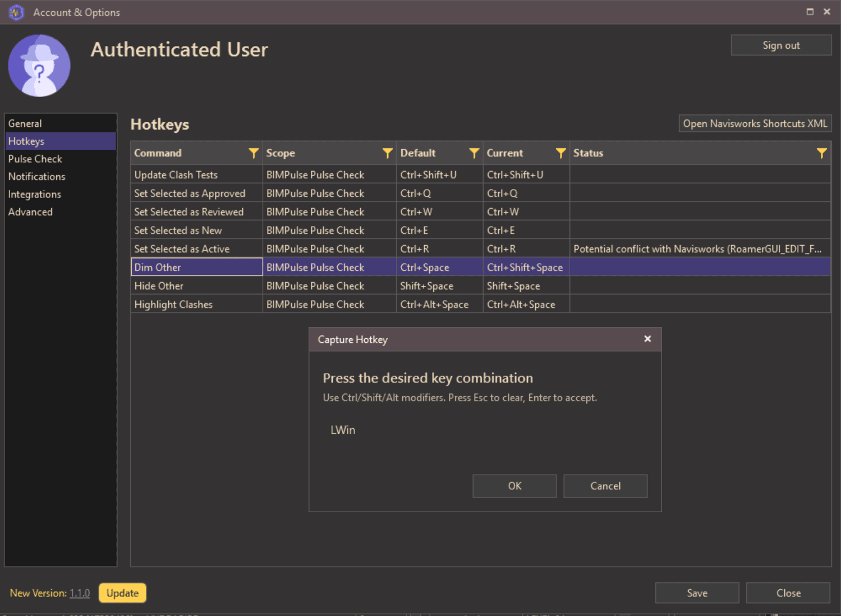Open the Integrations section
Screen dimensions: 841x616
coord(34,194)
